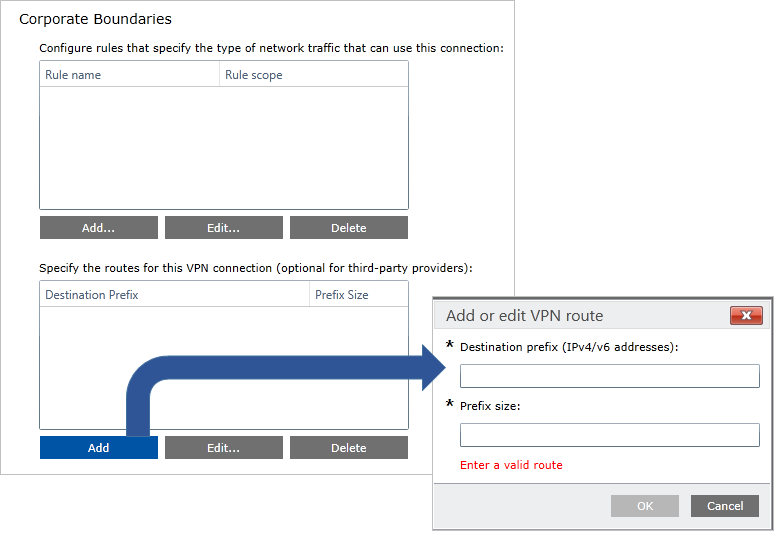Viewport: 776px width, 536px height.
Task: Cancel the VPN route dialog
Action: coord(724,506)
